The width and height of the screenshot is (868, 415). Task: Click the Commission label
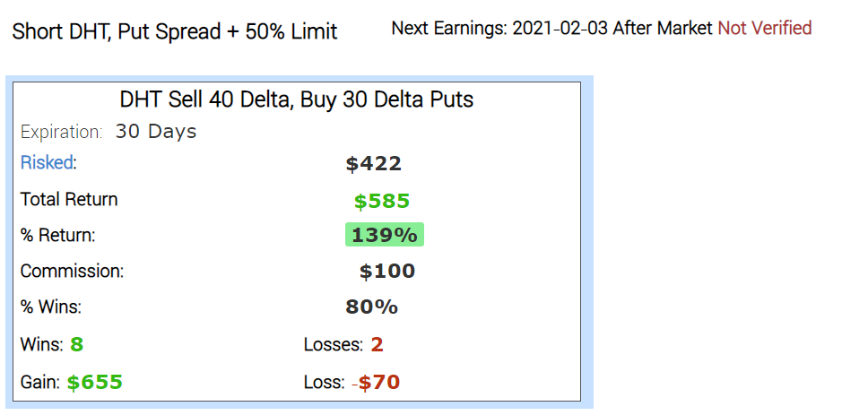pyautogui.click(x=72, y=271)
